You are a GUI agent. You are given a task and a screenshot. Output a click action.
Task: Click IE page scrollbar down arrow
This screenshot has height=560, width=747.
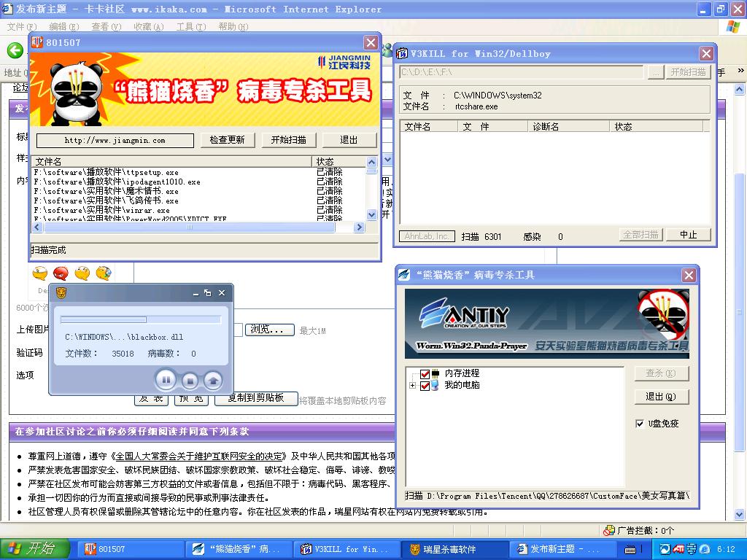[740, 514]
